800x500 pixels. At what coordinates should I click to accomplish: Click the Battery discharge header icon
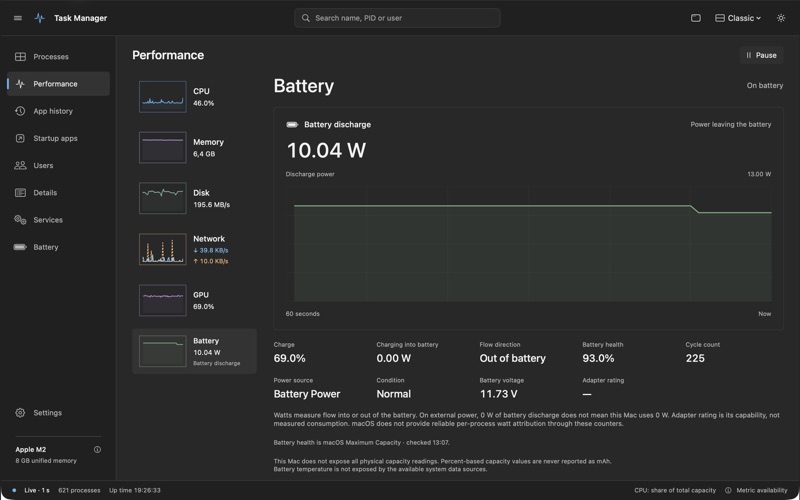point(292,124)
